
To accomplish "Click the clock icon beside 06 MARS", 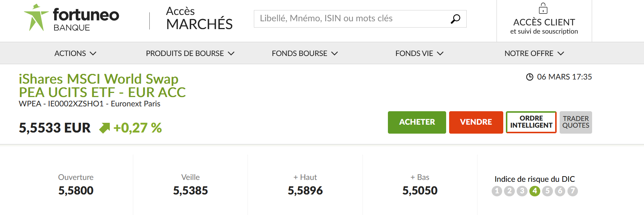I will coord(529,77).
